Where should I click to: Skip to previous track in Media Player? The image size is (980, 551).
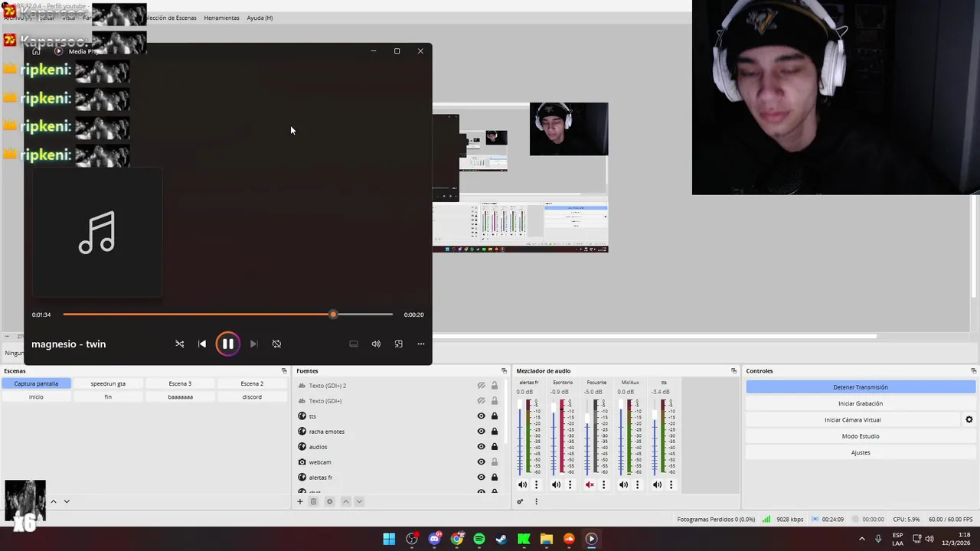[202, 344]
